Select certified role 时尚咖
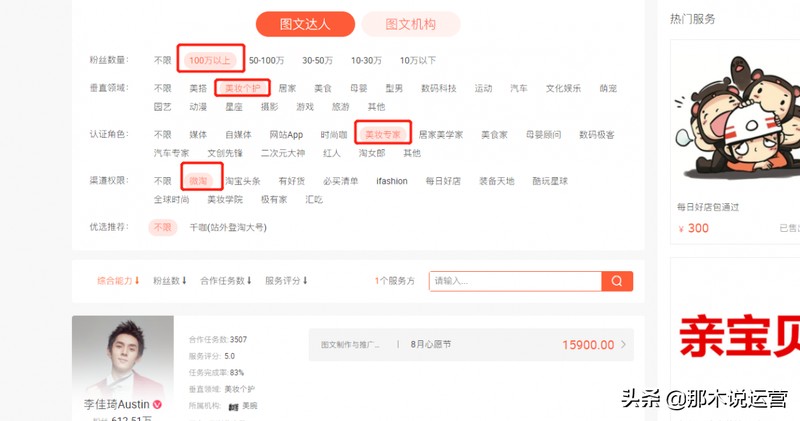The width and height of the screenshot is (800, 421). coord(334,135)
